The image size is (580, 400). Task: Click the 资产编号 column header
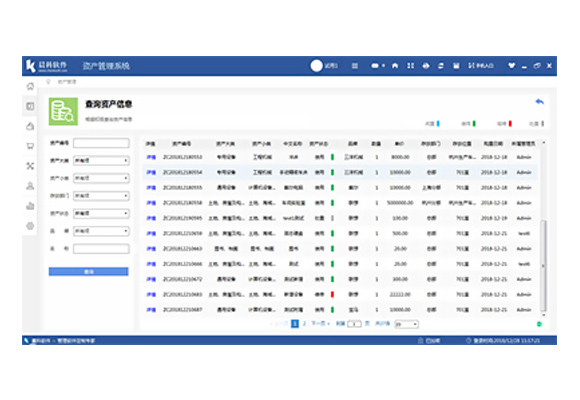(181, 144)
